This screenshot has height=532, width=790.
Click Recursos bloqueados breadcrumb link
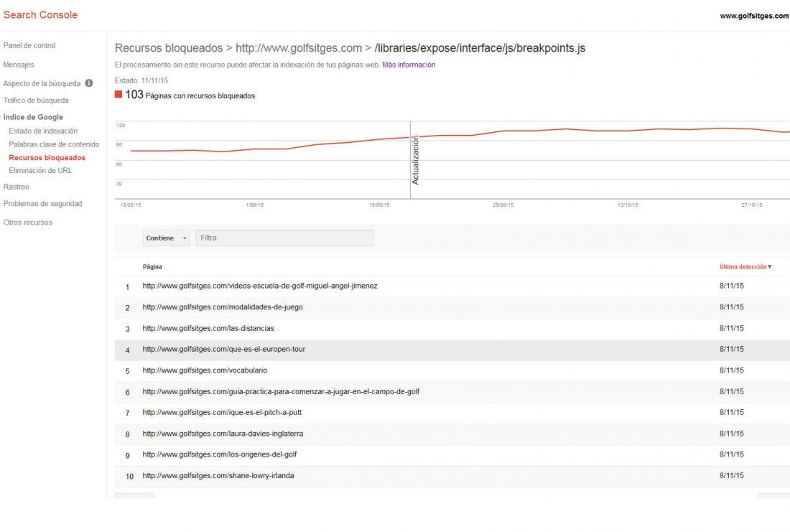pyautogui.click(x=169, y=48)
